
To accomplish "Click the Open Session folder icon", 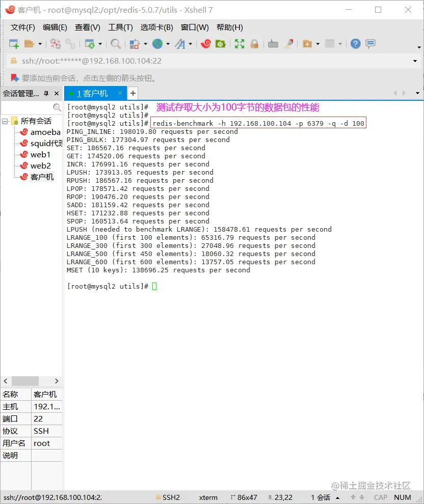I will [29, 44].
